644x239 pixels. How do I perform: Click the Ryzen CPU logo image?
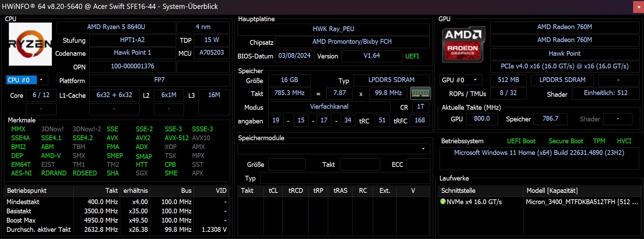click(x=30, y=44)
